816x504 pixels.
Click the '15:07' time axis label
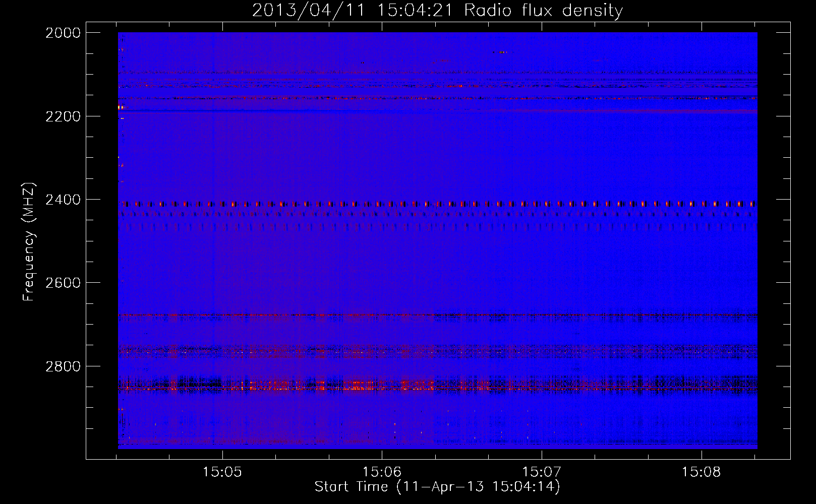click(x=542, y=472)
